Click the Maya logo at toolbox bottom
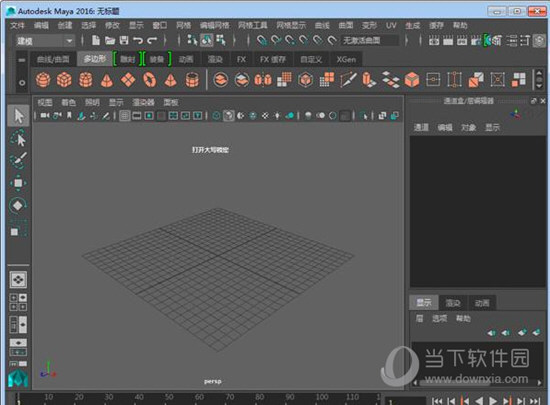 coord(18,379)
